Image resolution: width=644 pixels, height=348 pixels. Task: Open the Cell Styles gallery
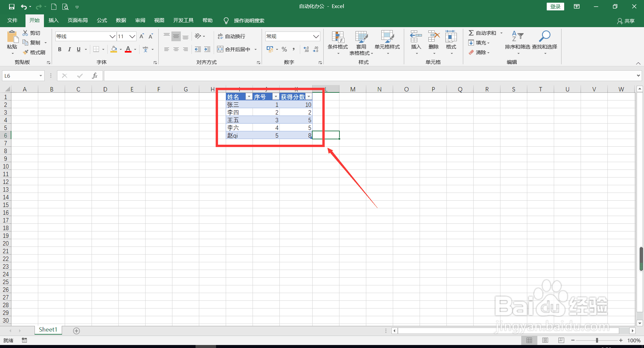pos(387,43)
